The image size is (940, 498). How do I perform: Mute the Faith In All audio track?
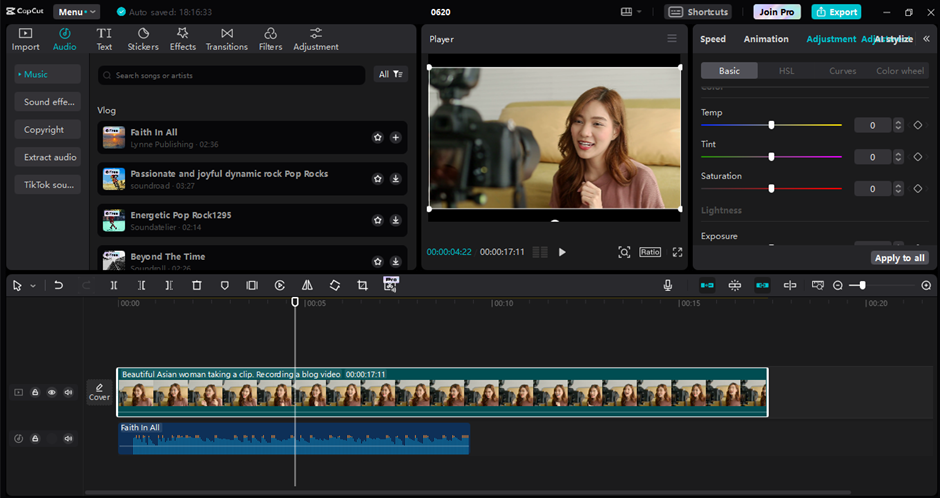point(68,438)
